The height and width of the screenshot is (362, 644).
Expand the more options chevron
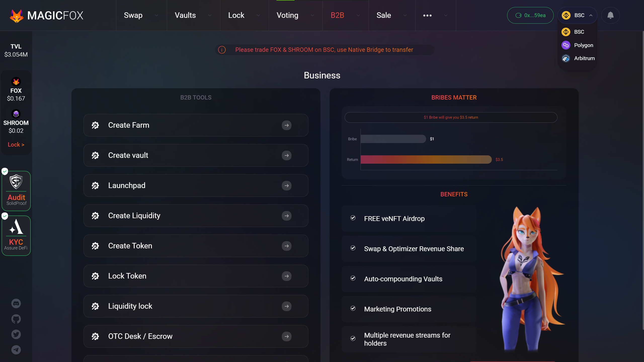coord(446,15)
